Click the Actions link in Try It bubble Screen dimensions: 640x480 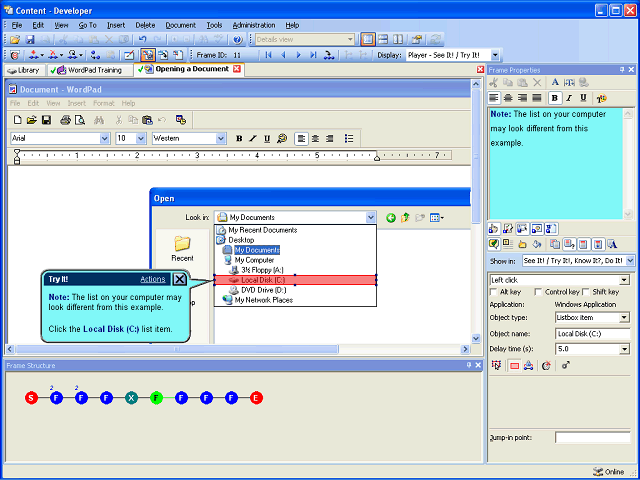[153, 279]
